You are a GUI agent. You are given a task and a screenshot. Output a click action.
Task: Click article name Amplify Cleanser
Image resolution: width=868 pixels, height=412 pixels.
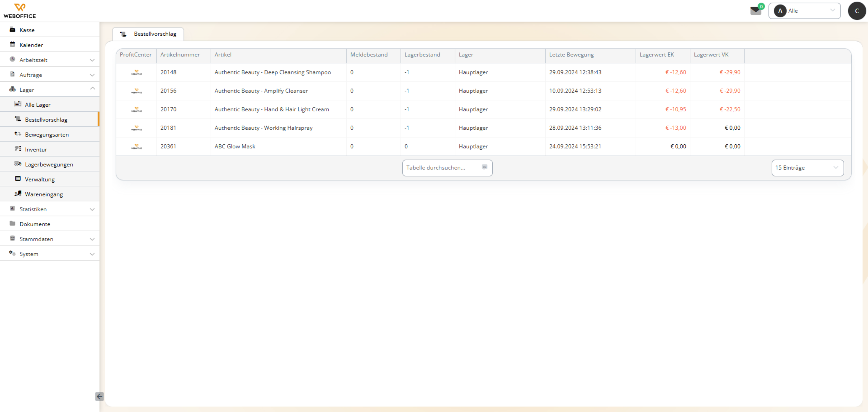point(261,91)
